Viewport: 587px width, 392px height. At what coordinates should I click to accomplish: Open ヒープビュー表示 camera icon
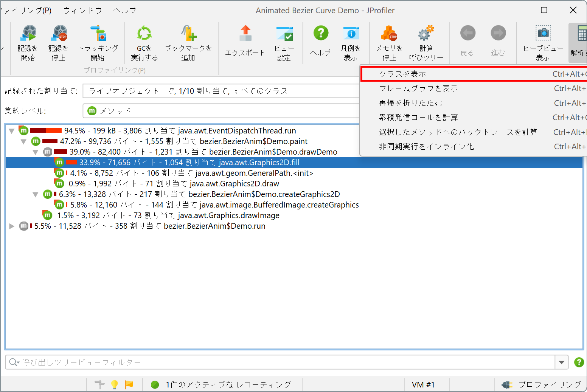pos(543,34)
